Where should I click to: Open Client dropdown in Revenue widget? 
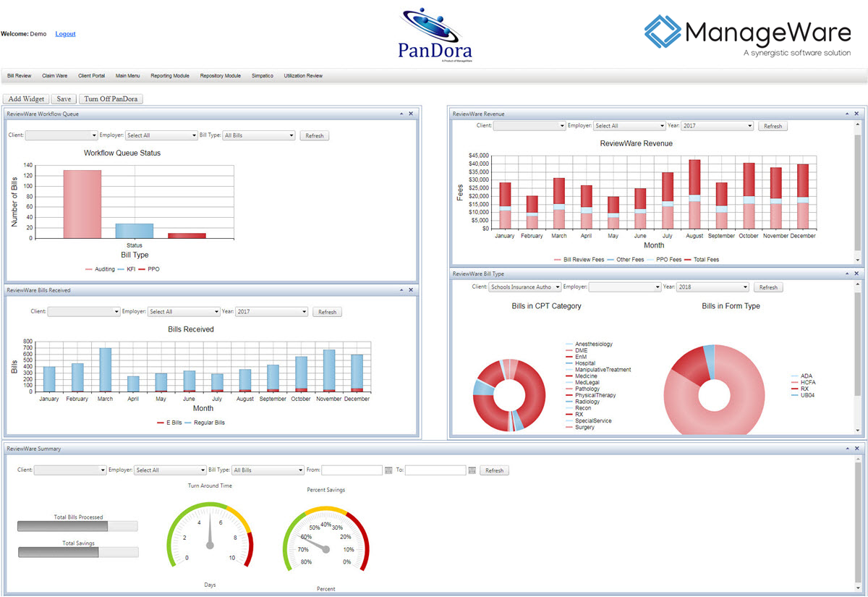tap(529, 126)
